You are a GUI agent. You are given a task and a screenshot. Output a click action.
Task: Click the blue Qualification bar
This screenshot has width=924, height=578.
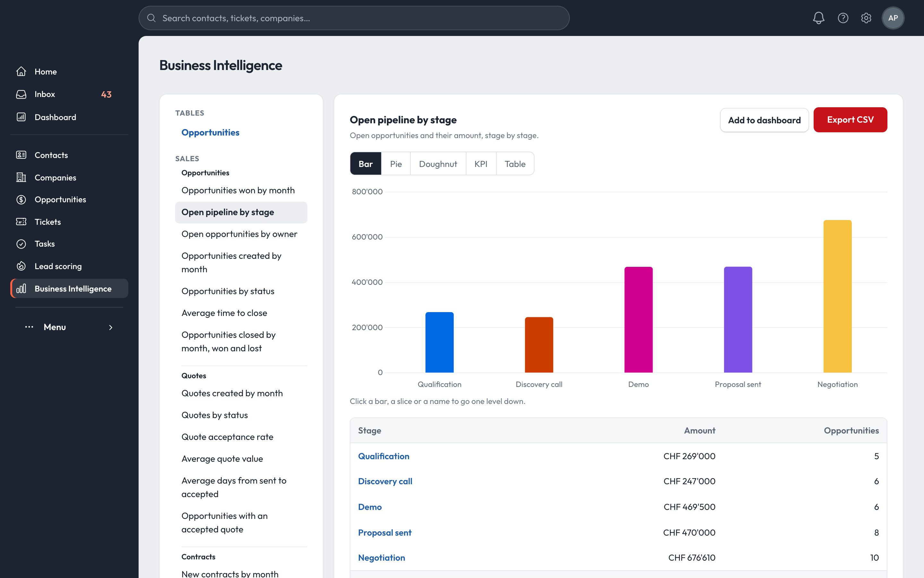[x=440, y=342]
